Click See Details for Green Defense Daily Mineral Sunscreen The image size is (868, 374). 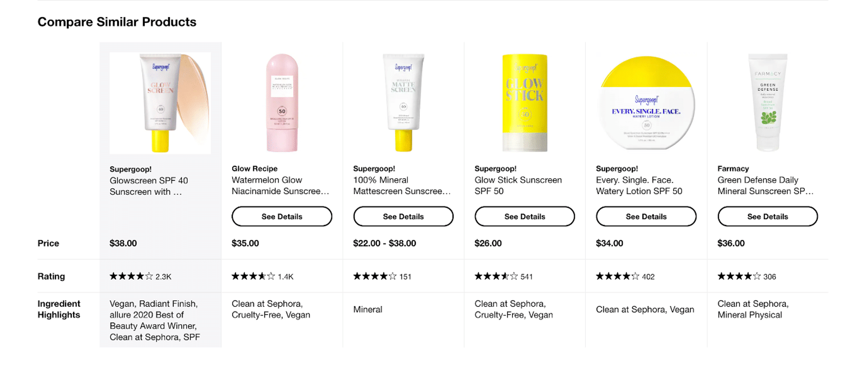(768, 216)
